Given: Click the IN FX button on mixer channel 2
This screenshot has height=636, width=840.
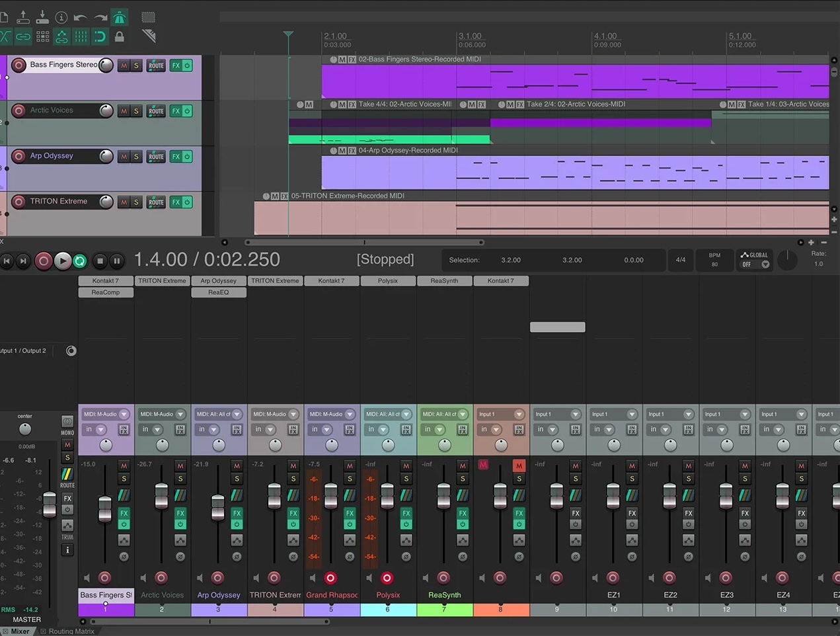Looking at the screenshot, I should (180, 430).
